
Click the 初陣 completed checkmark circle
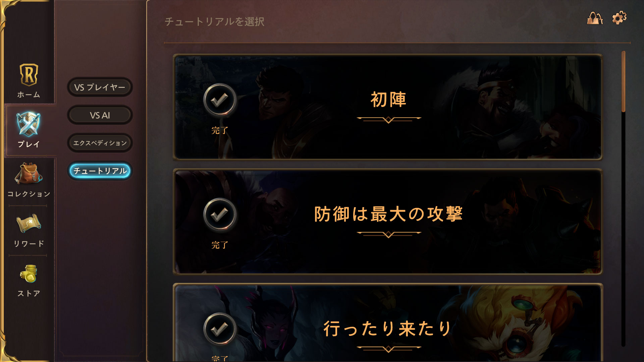tap(220, 100)
